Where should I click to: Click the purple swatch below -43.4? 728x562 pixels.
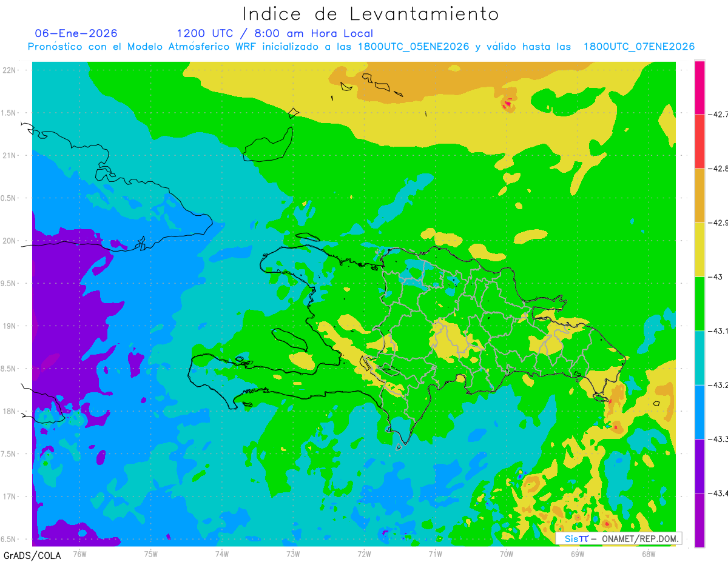tap(699, 520)
